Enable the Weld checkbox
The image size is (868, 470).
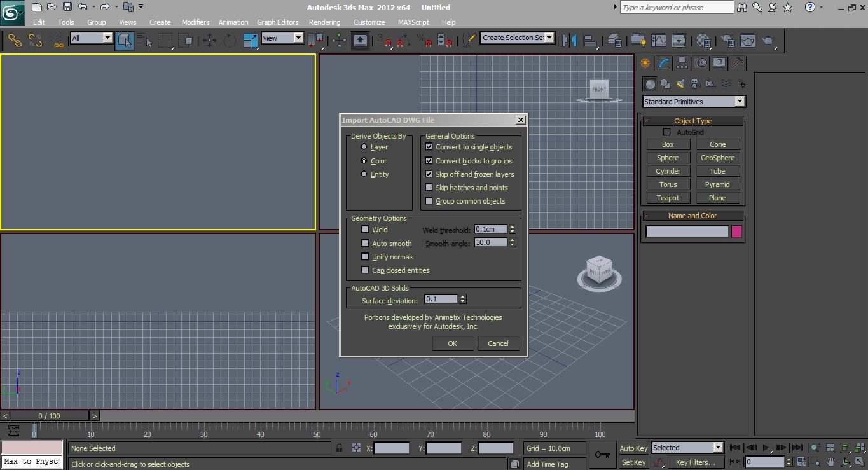365,230
